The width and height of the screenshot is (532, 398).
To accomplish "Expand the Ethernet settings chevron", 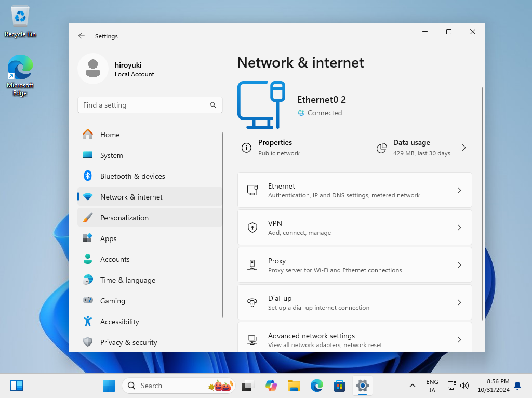I will [x=459, y=190].
